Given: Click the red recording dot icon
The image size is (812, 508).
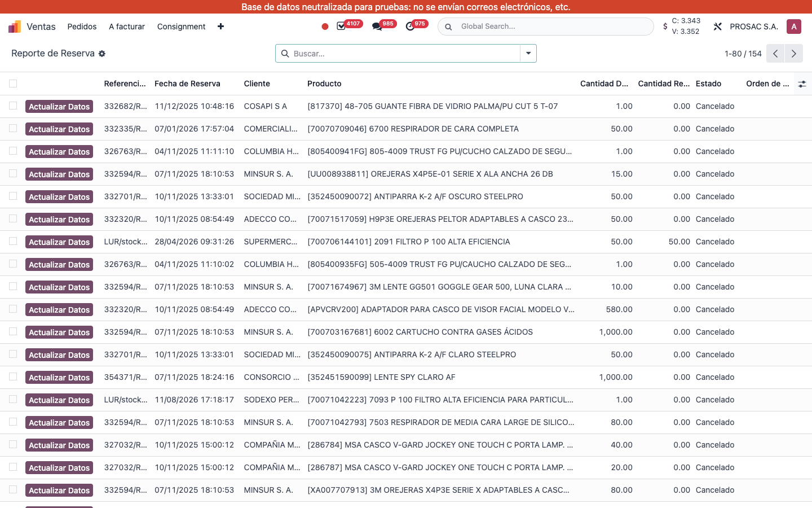Looking at the screenshot, I should (325, 27).
